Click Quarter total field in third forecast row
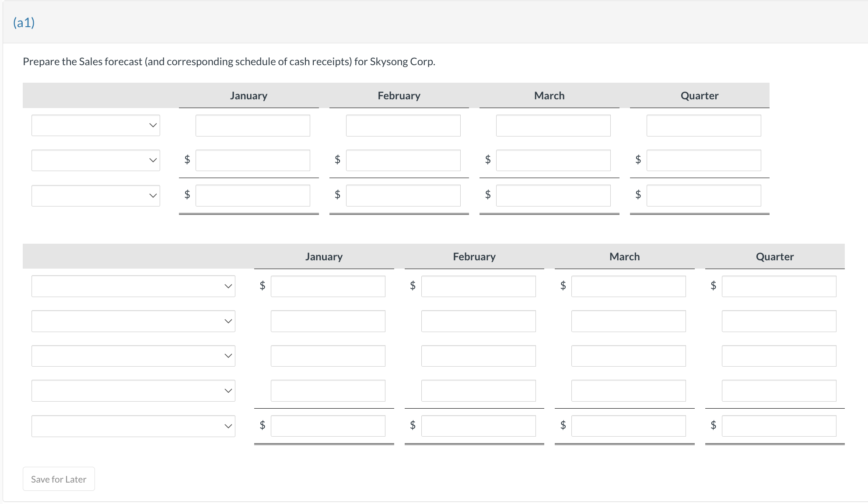868x504 pixels. pyautogui.click(x=703, y=196)
